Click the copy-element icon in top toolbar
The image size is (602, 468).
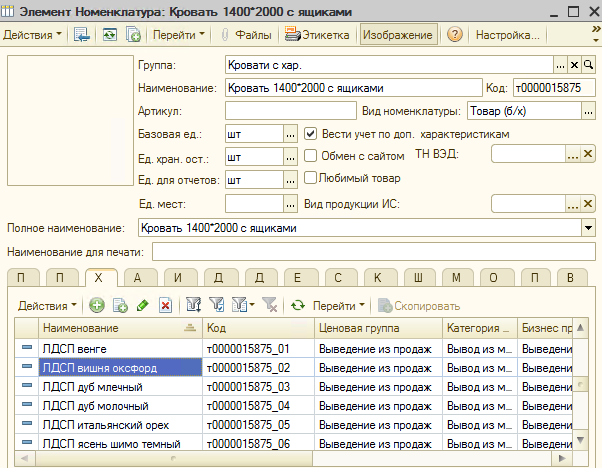point(133,35)
